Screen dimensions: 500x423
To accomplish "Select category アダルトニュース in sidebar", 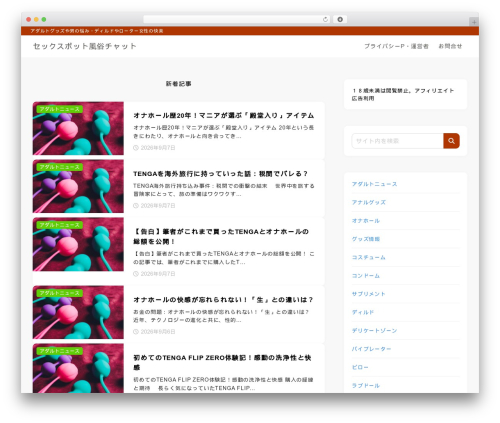I will tap(374, 184).
